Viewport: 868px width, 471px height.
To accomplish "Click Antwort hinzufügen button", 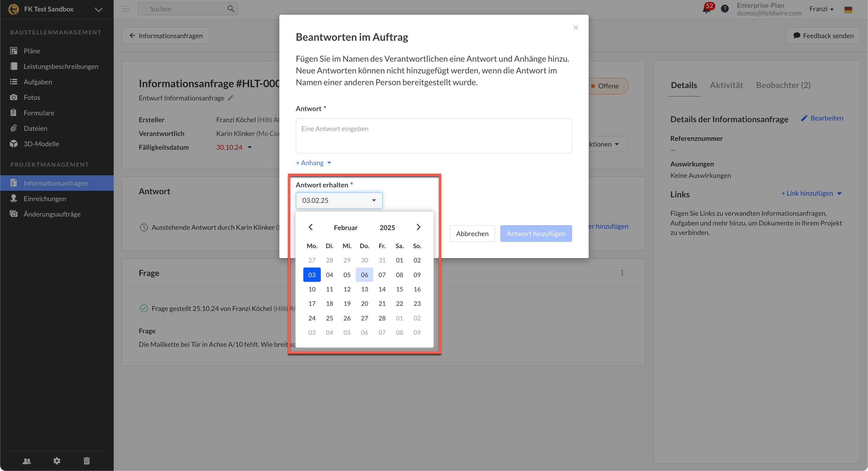I will click(536, 234).
